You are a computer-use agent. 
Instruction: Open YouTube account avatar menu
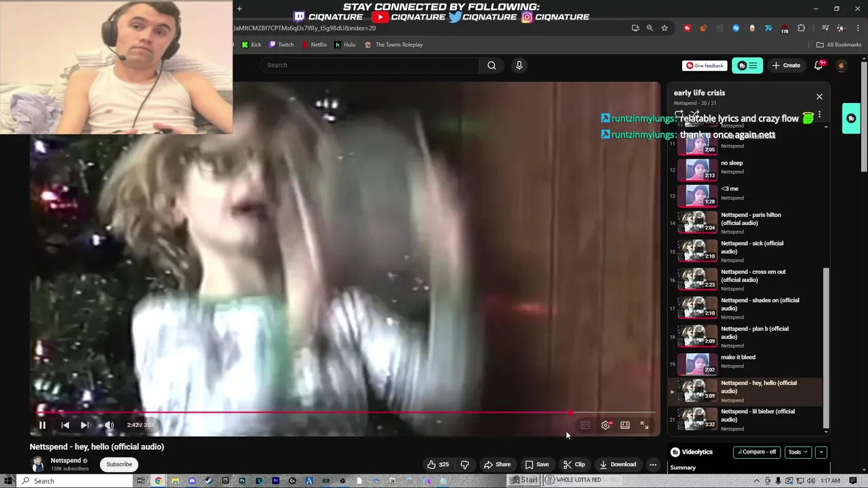tap(841, 66)
